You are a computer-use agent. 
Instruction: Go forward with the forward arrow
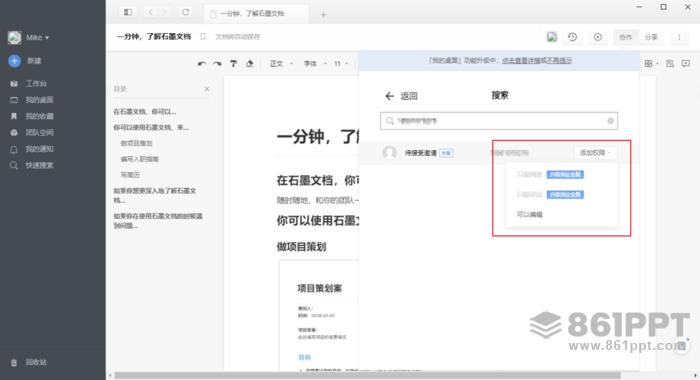pos(166,12)
